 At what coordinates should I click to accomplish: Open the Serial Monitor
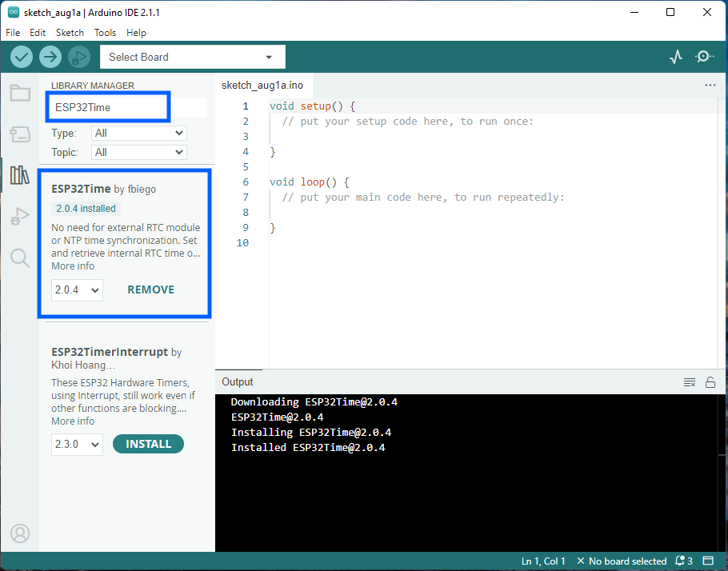[704, 57]
